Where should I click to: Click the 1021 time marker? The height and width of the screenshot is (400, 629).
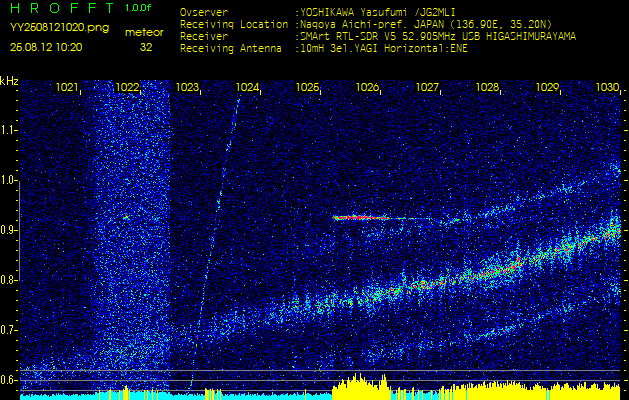[x=67, y=87]
